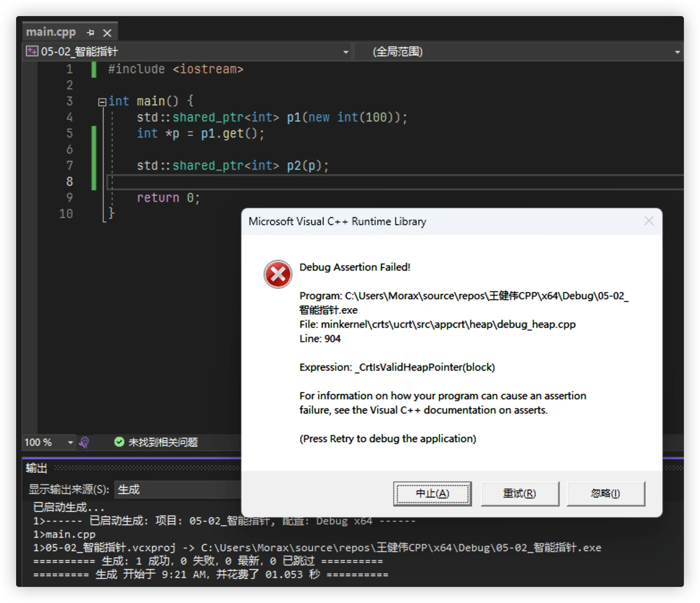Click the Microsoft Visual C++ Runtime Library title
This screenshot has width=700, height=603.
click(337, 222)
